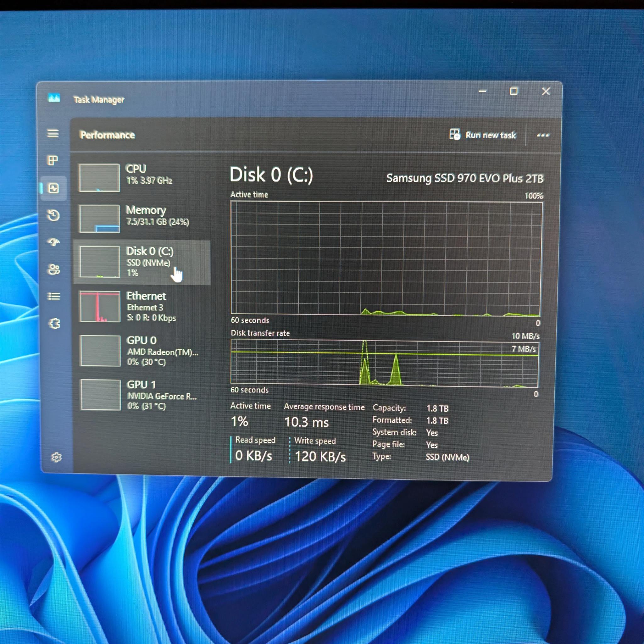644x644 pixels.
Task: Click the Page file Yes value
Action: point(432,445)
